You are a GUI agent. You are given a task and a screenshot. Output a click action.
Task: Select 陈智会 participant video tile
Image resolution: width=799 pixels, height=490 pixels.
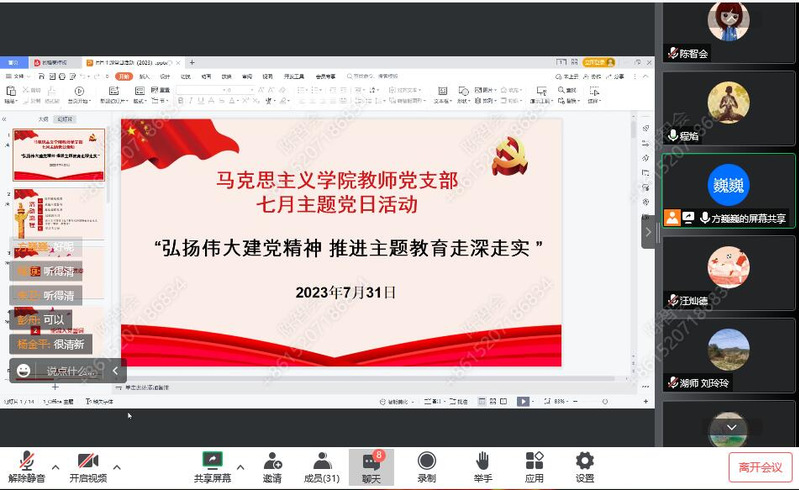click(728, 30)
